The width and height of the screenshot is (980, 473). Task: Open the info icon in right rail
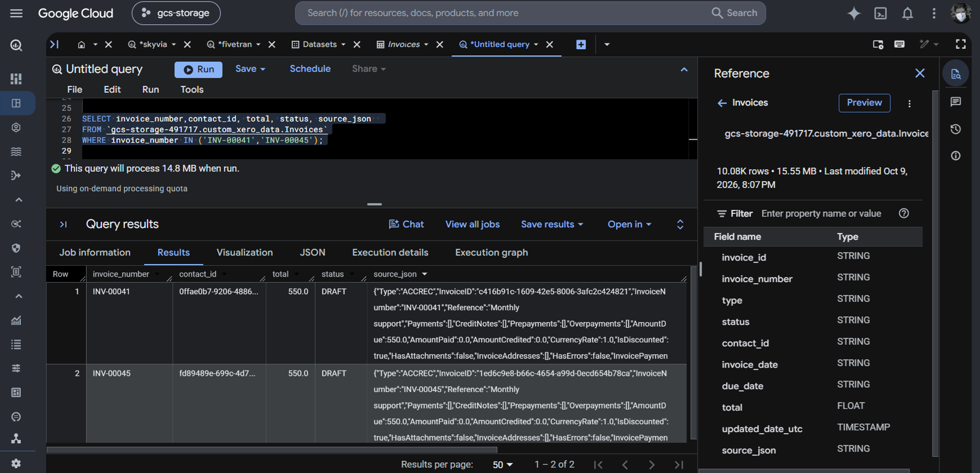[x=955, y=156]
